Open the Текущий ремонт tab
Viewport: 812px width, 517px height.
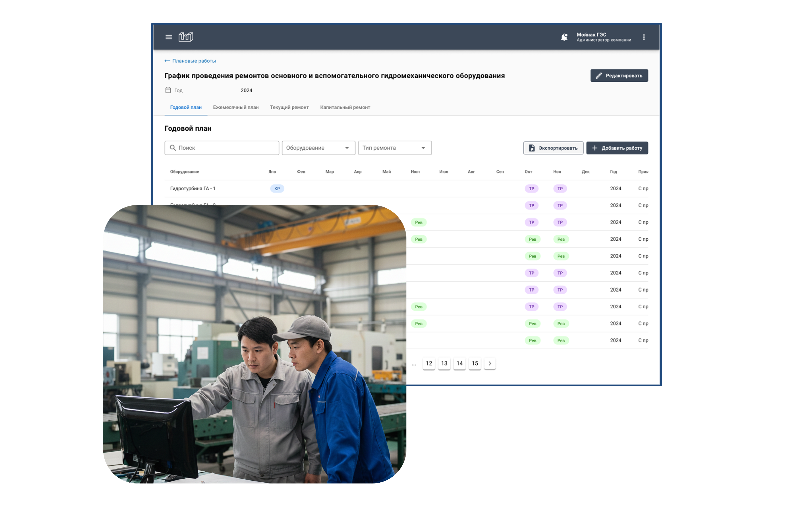(x=289, y=107)
